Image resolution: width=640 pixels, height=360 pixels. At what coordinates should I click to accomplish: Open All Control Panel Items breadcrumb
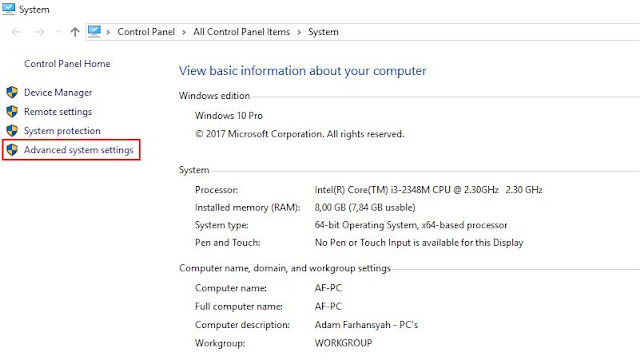point(242,32)
